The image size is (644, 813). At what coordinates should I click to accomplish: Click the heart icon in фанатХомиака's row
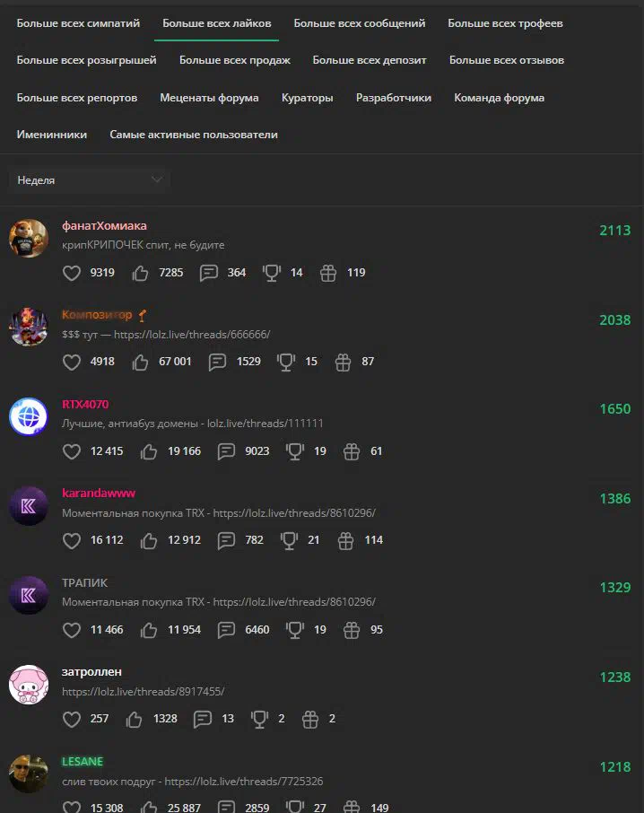72,273
